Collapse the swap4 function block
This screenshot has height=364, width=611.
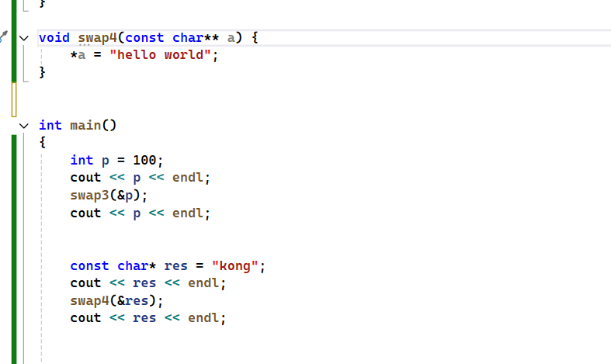(23, 37)
